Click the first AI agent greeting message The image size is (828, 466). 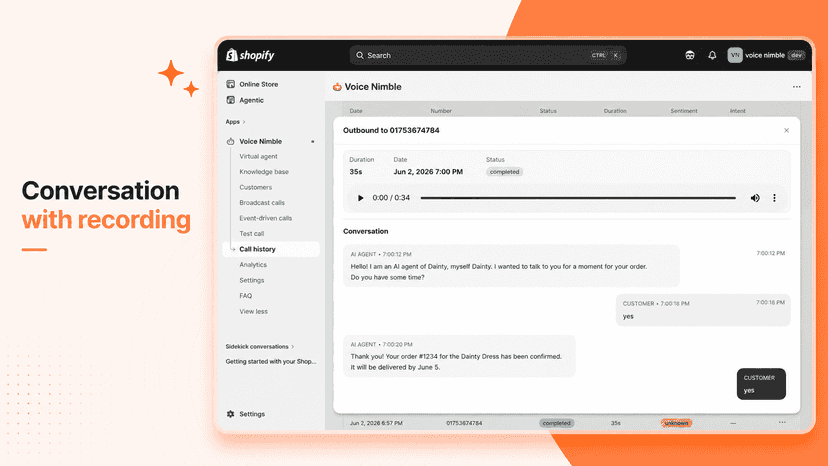[511, 266]
